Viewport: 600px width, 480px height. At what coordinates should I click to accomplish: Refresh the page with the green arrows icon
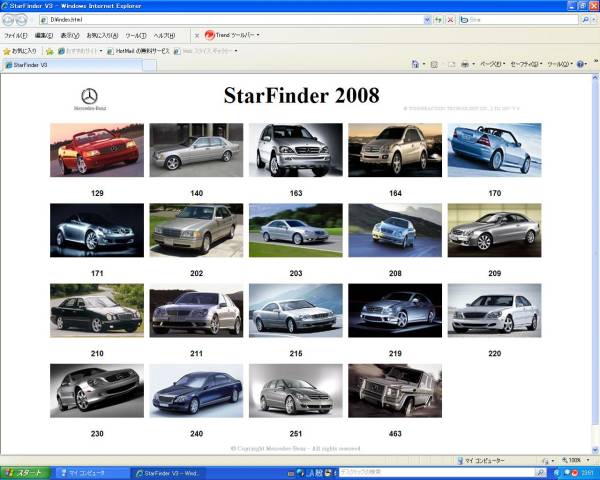[x=438, y=20]
